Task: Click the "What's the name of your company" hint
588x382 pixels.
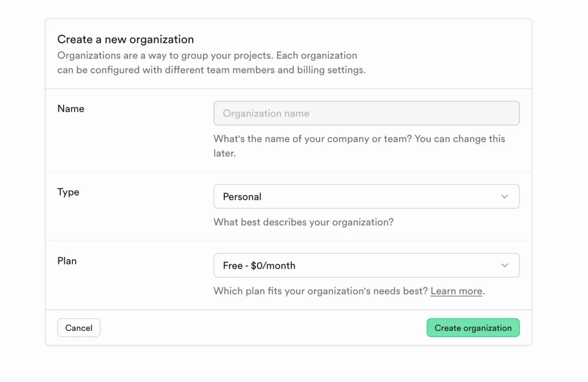Action: point(313,139)
